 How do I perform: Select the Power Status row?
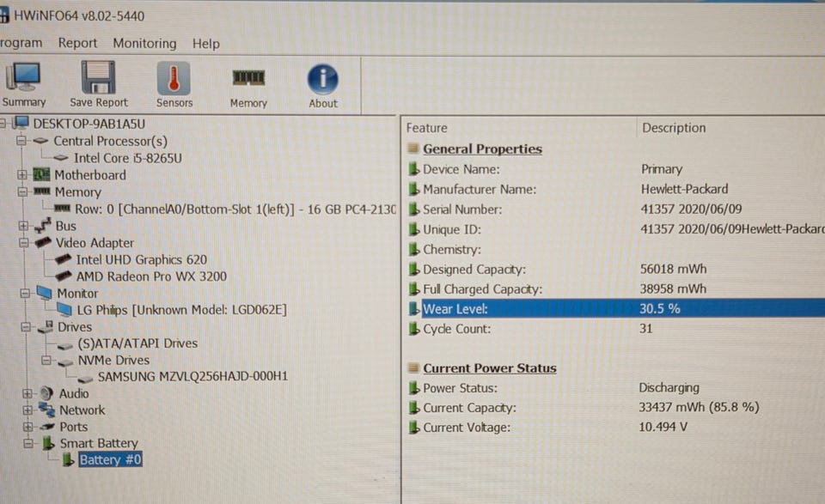[x=616, y=387]
